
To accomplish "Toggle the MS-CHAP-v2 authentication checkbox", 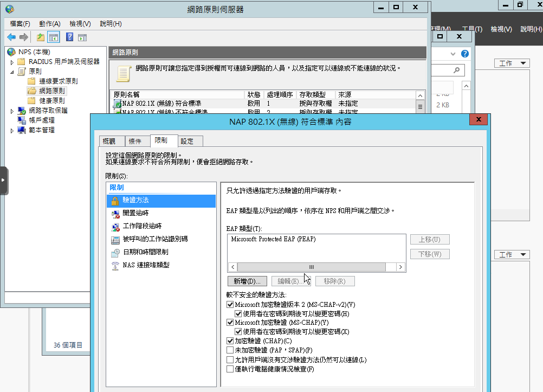I will [x=230, y=304].
